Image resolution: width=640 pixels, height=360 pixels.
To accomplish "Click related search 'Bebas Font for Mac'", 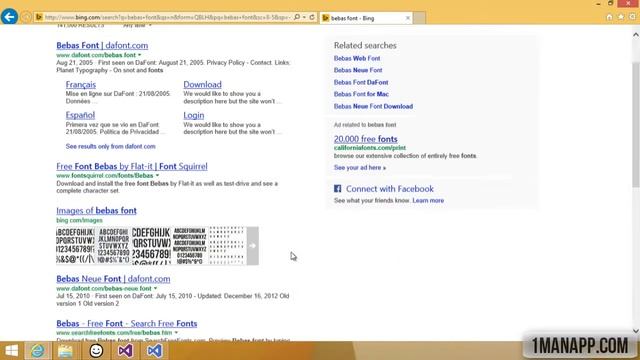I will point(361,94).
